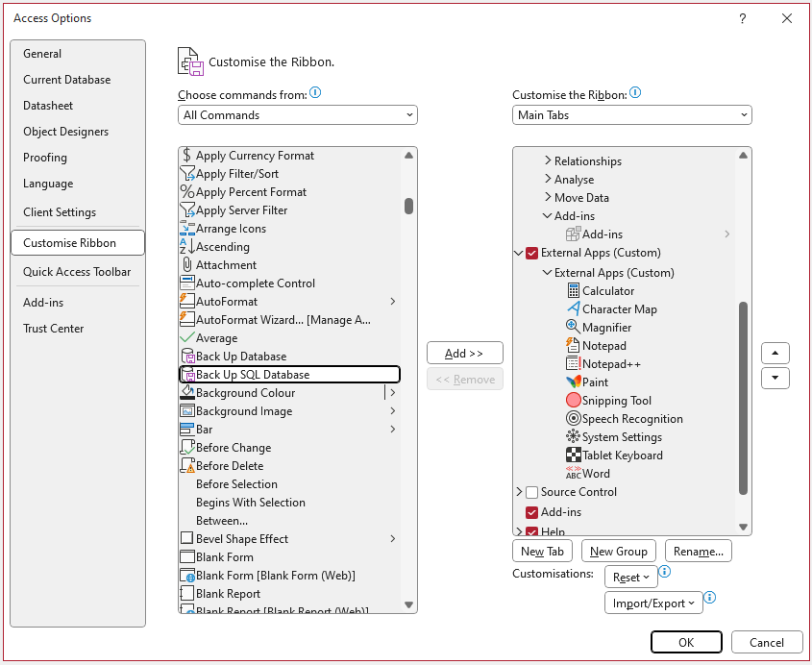Click the Move Down arrow button
This screenshot has width=812, height=665.
(775, 378)
